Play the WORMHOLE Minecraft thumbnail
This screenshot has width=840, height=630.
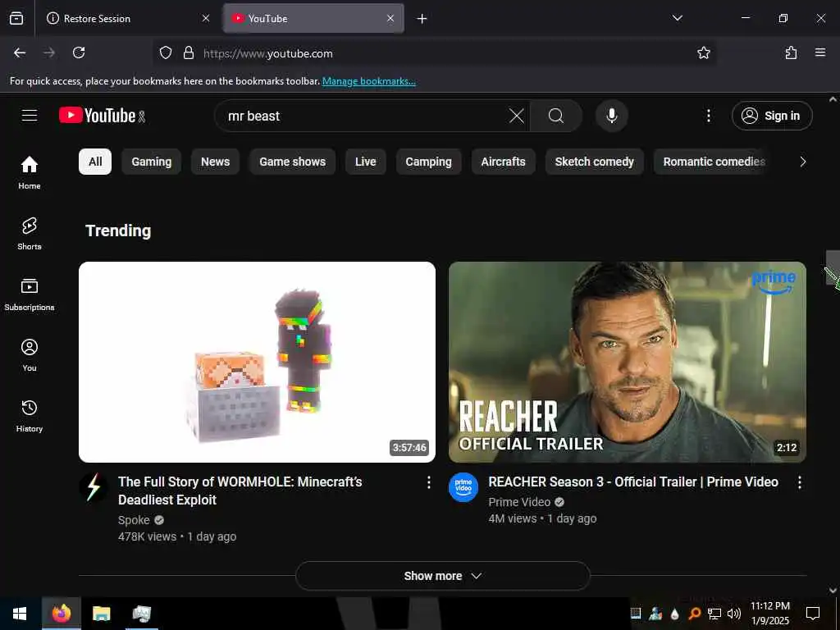point(257,362)
